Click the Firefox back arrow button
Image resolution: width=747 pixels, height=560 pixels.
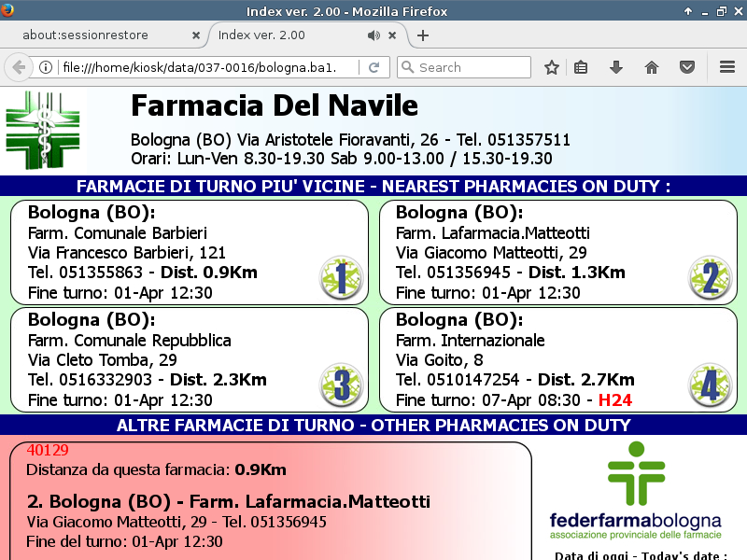pos(18,67)
